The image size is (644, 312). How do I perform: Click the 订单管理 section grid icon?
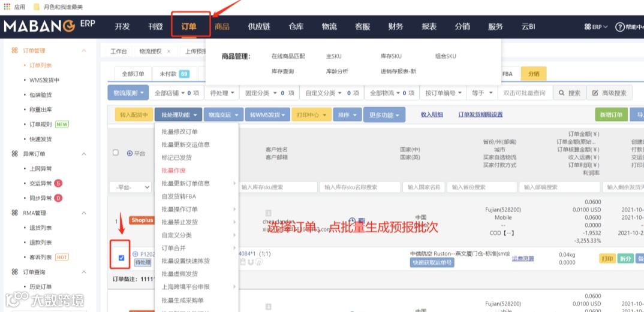pyautogui.click(x=14, y=50)
